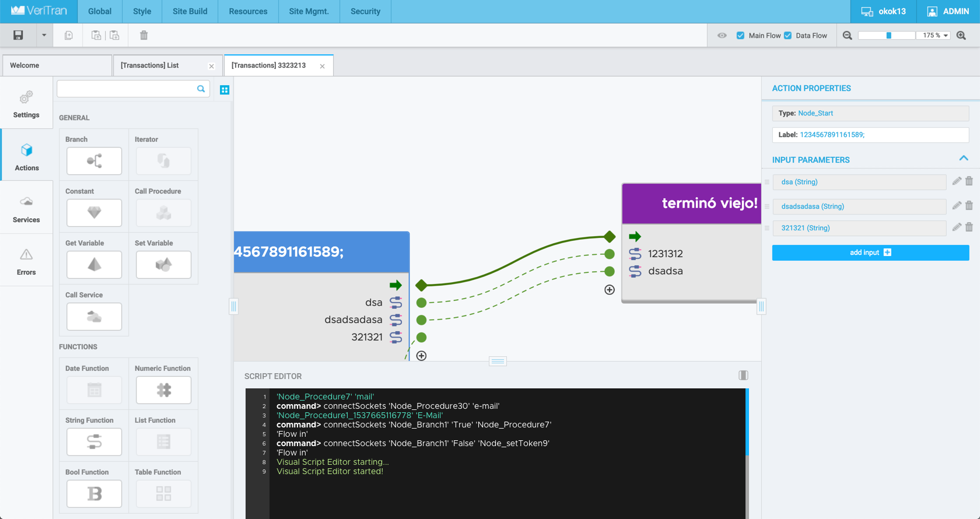Click the trash delete icon in toolbar
The height and width of the screenshot is (519, 980).
point(143,36)
